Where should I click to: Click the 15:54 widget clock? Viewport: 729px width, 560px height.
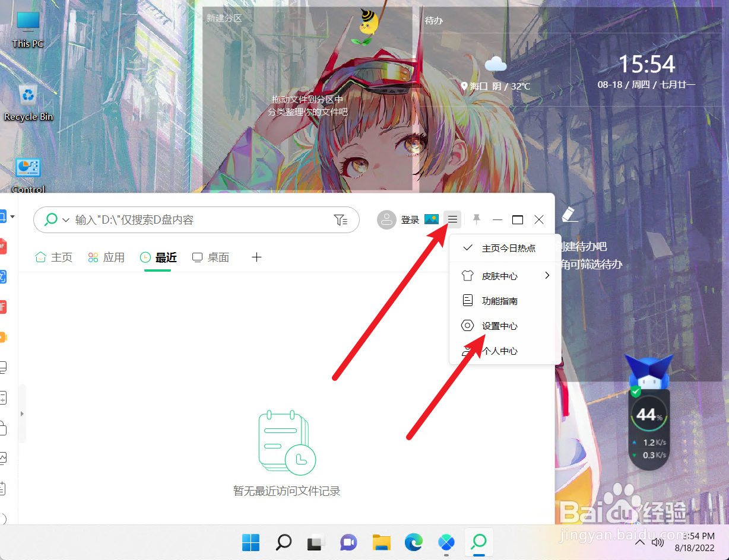tap(647, 63)
